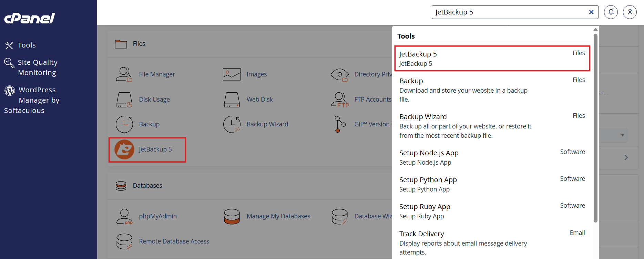This screenshot has width=644, height=259.
Task: Click the Manage My Databases icon
Action: point(232,216)
